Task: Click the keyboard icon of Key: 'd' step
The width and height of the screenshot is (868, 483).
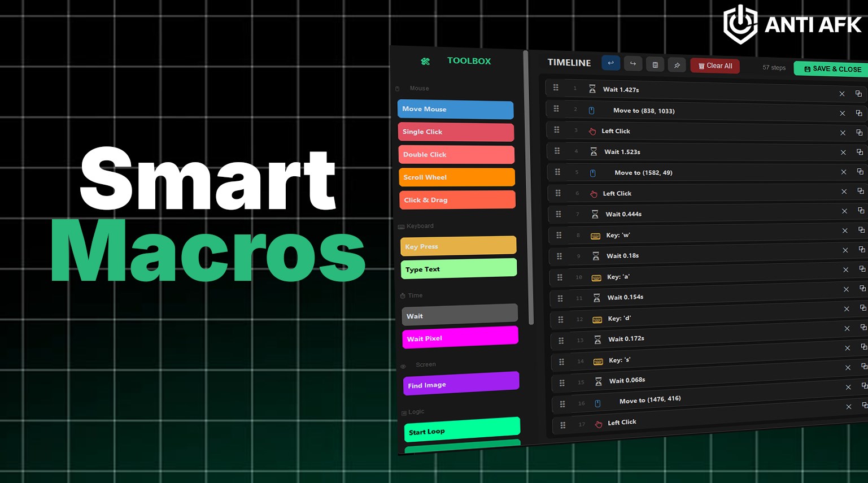Action: click(597, 320)
